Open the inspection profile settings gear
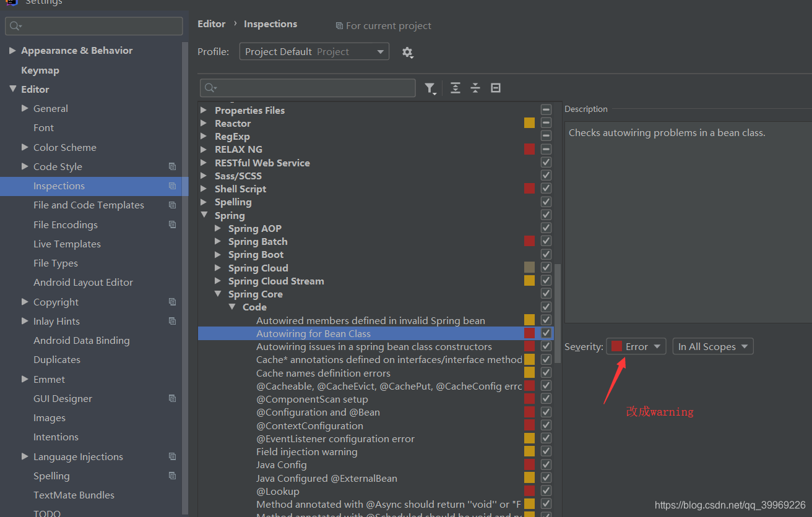The width and height of the screenshot is (812, 517). click(x=408, y=52)
